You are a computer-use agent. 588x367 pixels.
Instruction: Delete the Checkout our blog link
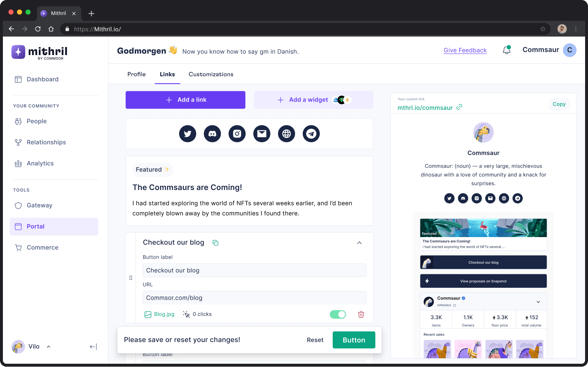(x=361, y=315)
